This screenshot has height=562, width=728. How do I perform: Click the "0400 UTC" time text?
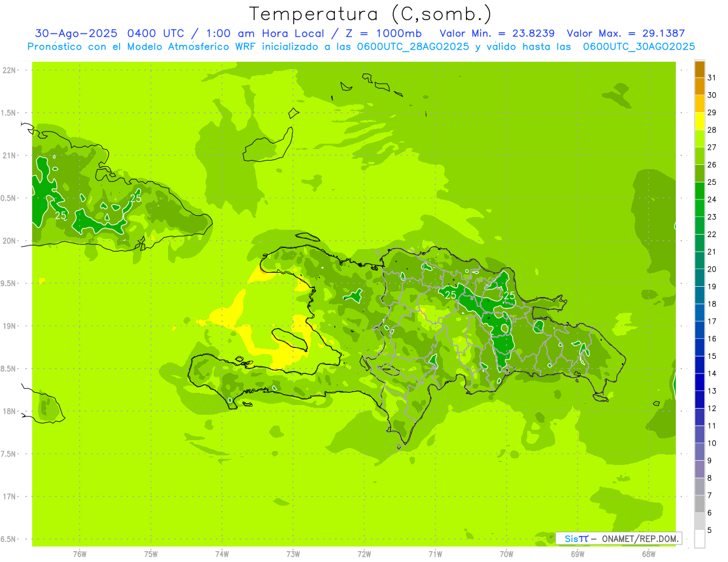pyautogui.click(x=157, y=33)
